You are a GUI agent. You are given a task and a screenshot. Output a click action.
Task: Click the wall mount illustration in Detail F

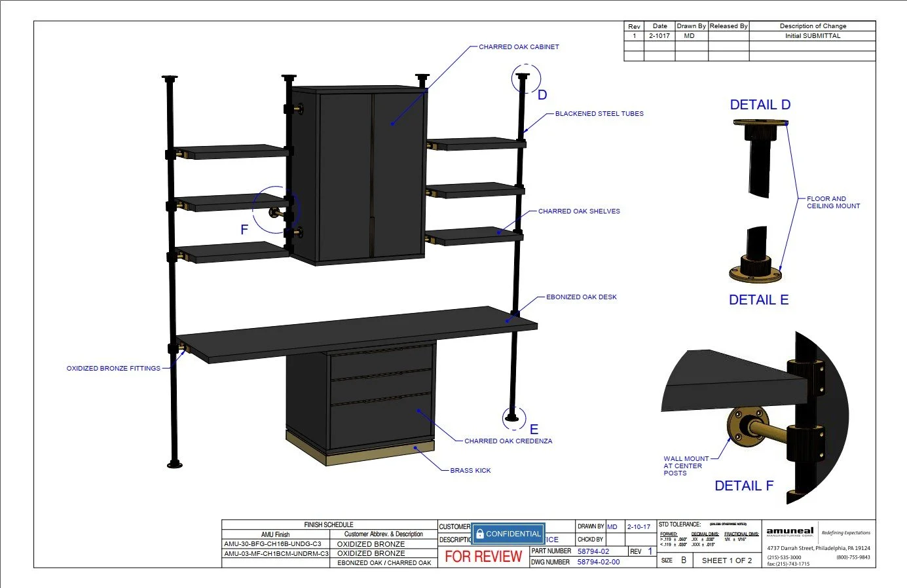(755, 418)
